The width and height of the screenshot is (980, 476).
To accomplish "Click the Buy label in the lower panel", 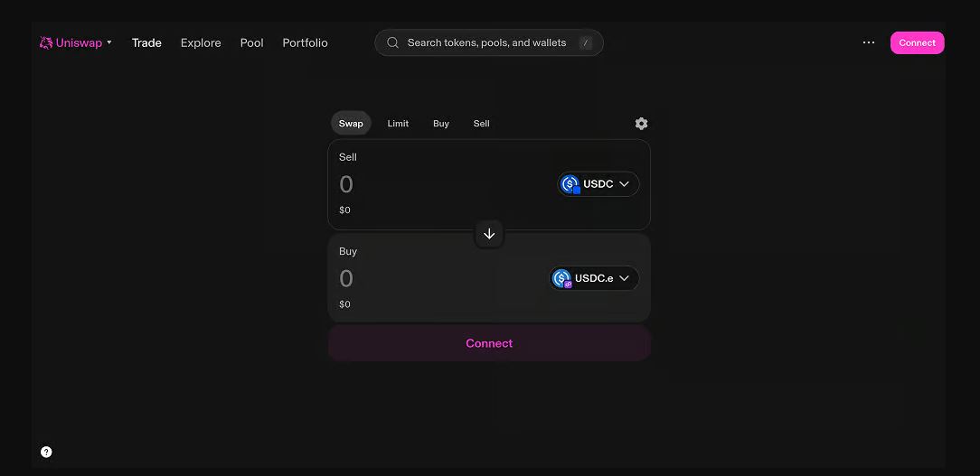I will tap(348, 252).
